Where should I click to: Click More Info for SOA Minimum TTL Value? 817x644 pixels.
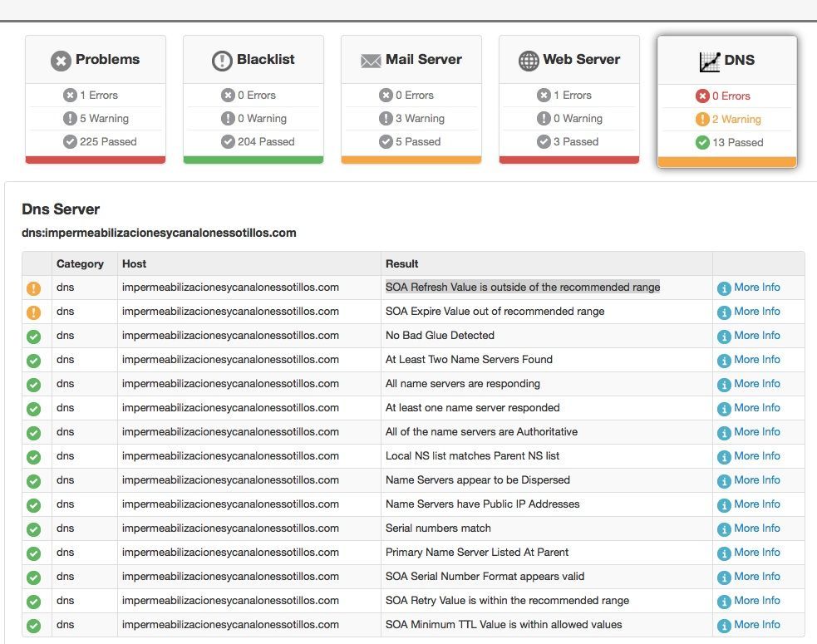tap(749, 625)
